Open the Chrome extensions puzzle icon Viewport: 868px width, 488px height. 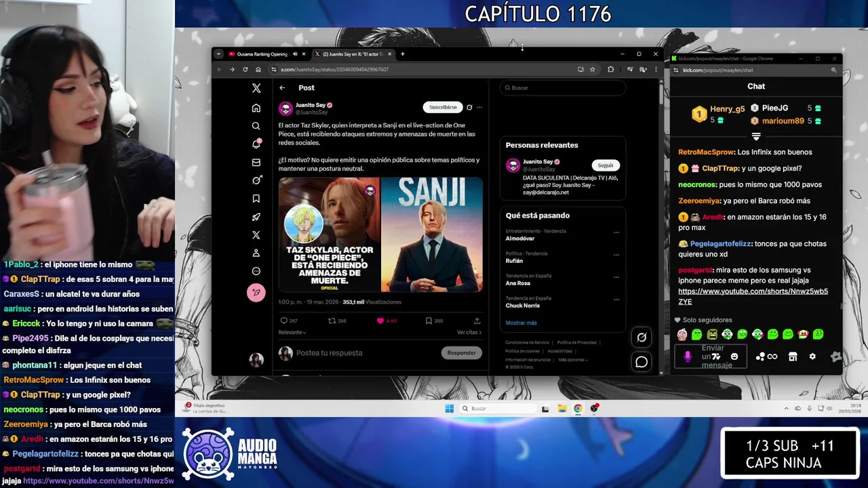point(610,69)
